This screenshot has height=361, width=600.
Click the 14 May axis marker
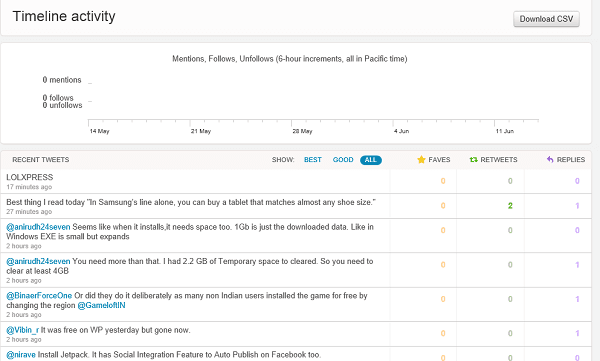point(99,131)
